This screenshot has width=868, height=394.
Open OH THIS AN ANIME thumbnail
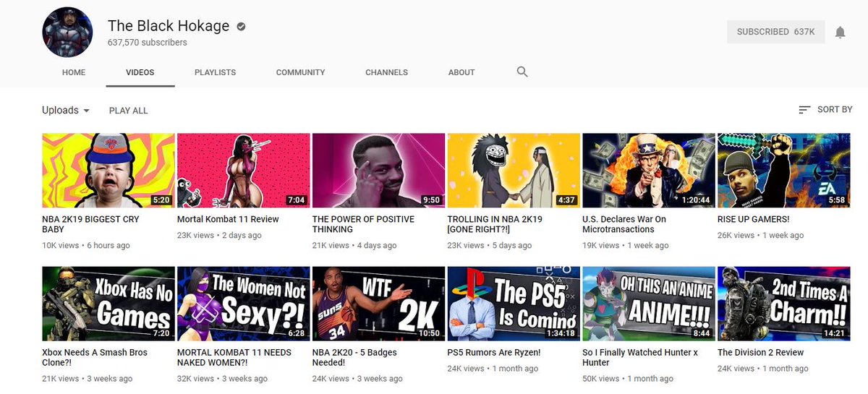(x=649, y=304)
